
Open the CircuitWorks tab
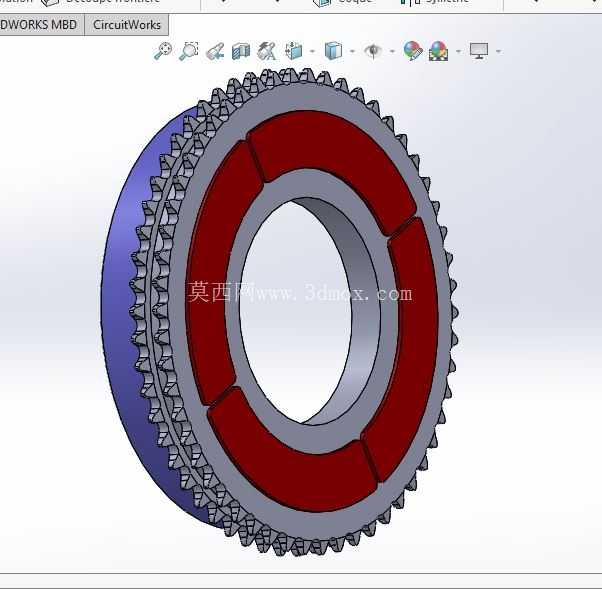click(x=127, y=25)
